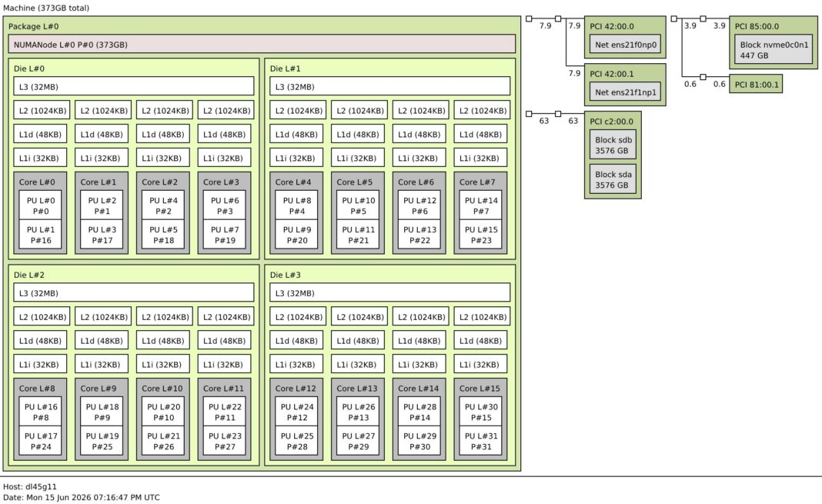Viewport: 822px width, 504px height.
Task: Click the PU L#28 P#14 box
Action: pos(419,412)
